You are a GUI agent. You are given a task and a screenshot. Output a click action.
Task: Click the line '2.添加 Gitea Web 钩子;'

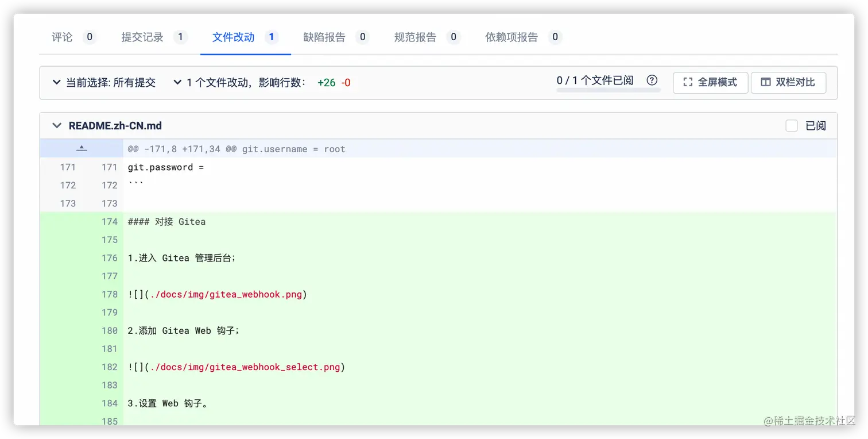click(x=183, y=331)
